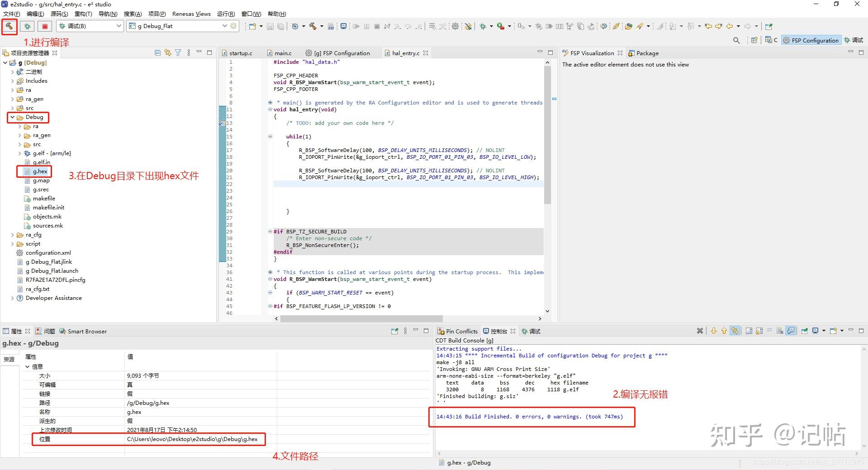The height and width of the screenshot is (470, 868).
Task: Toggle fold marker at void hal_entry line
Action: [x=270, y=109]
